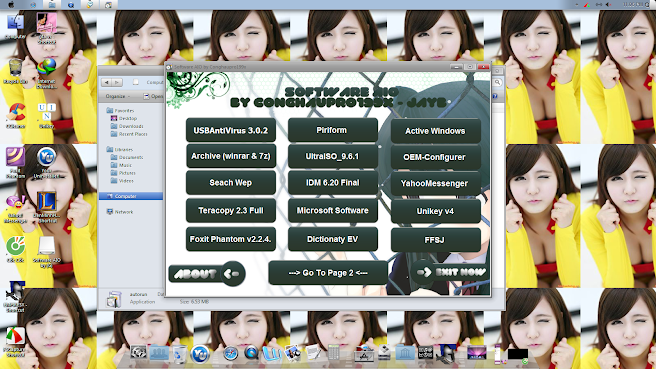Screen dimensions: 656x369
Task: Click Active Windows button
Action: coord(436,131)
